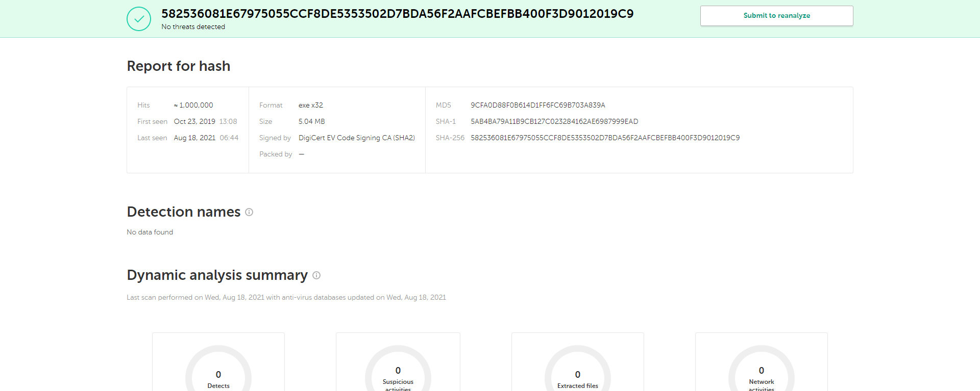980x391 pixels.
Task: Click the 'Packed by' label
Action: pyautogui.click(x=276, y=154)
